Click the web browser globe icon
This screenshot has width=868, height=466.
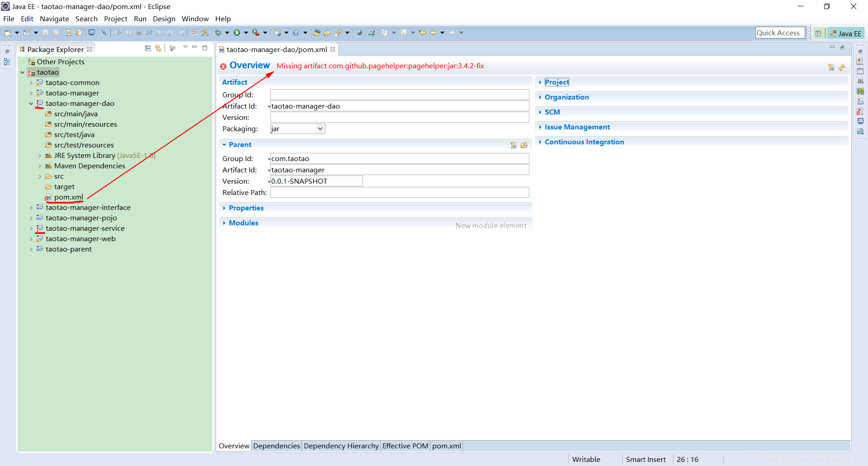(359, 33)
